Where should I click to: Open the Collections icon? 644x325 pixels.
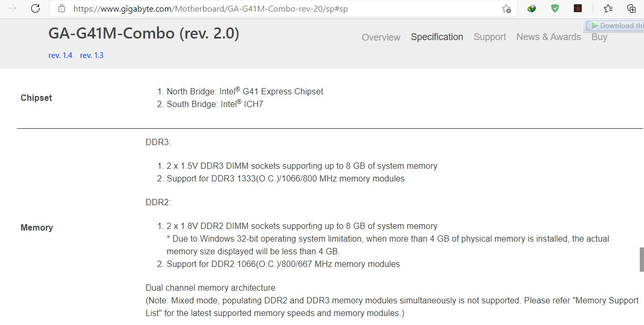631,8
